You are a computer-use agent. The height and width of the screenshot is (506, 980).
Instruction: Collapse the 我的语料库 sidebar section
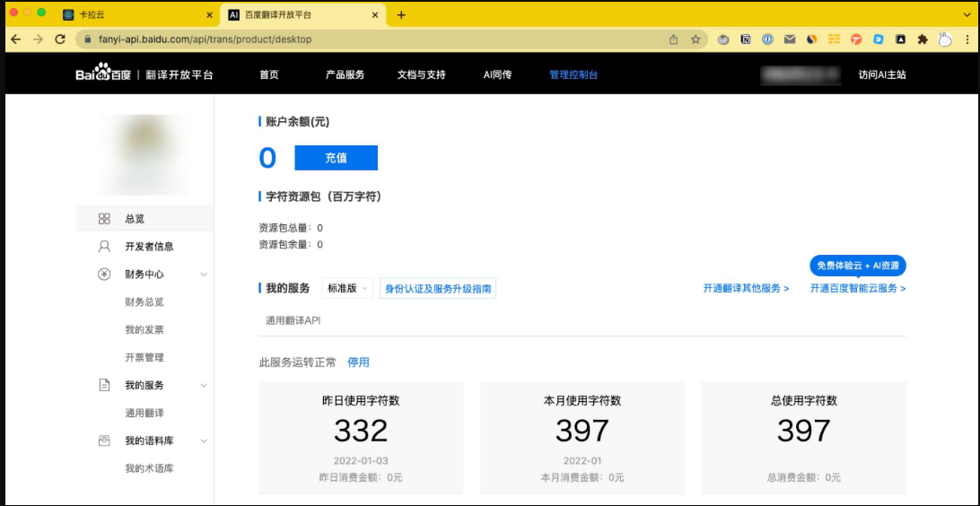pos(204,441)
